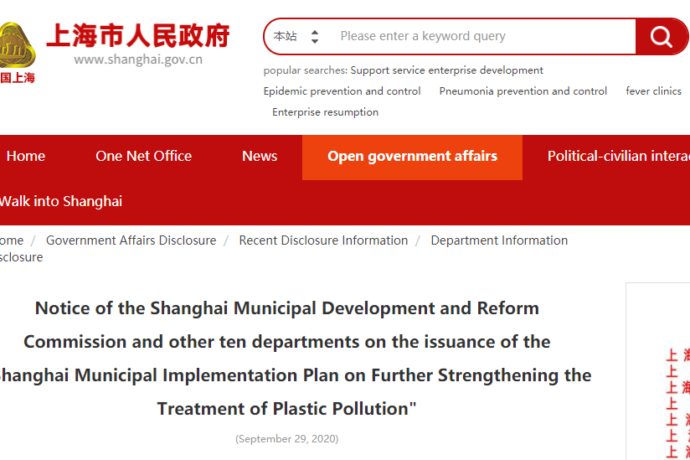The height and width of the screenshot is (460, 690).
Task: Open Government Affairs Disclosure breadcrumb
Action: point(131,240)
